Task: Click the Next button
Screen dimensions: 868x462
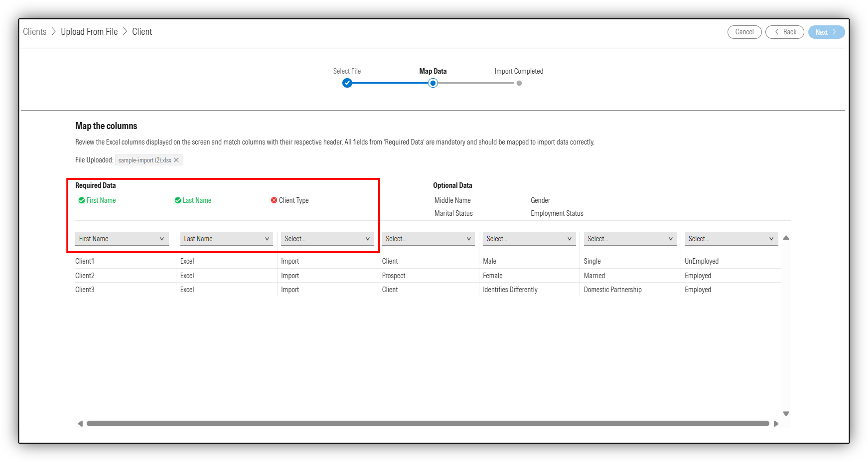Action: pyautogui.click(x=826, y=32)
